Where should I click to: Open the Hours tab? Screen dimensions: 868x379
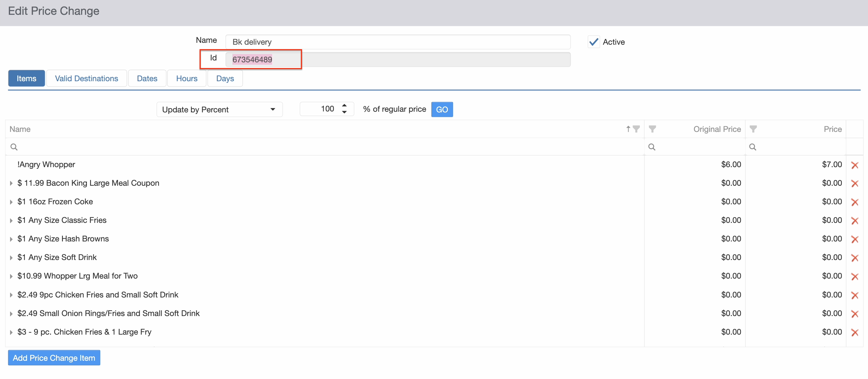coord(187,78)
